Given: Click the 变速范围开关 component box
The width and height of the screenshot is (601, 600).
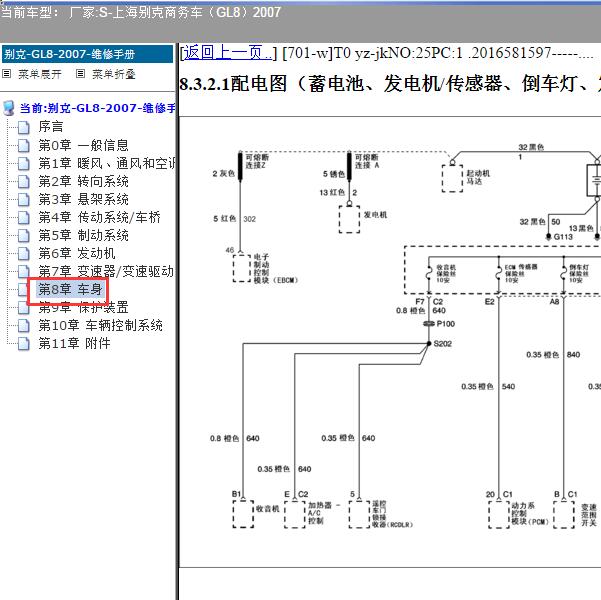Looking at the screenshot, I should [563, 514].
